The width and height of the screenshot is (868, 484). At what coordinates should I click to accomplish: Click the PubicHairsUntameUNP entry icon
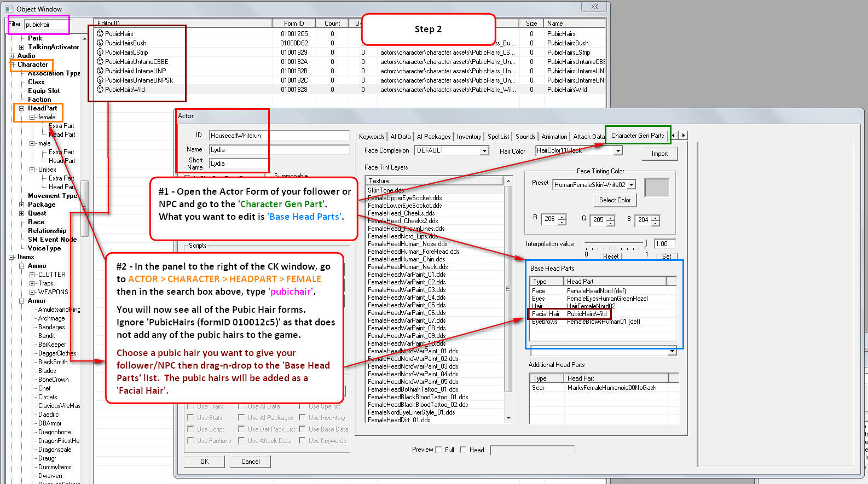click(x=100, y=71)
